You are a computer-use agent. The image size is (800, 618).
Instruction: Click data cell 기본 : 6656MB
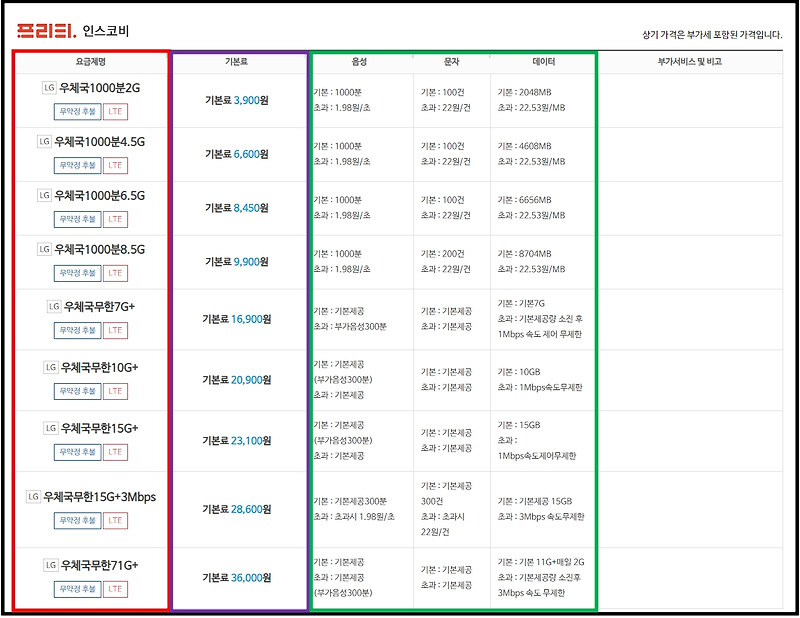(524, 200)
